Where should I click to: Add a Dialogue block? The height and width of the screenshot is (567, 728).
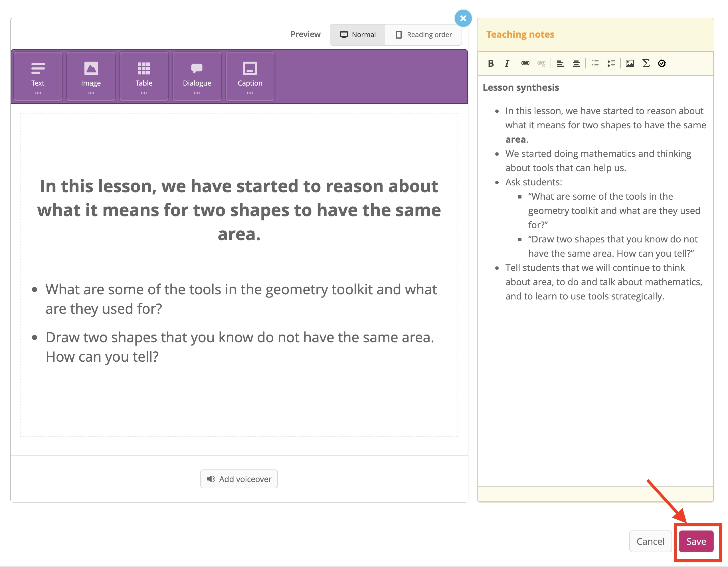[197, 76]
